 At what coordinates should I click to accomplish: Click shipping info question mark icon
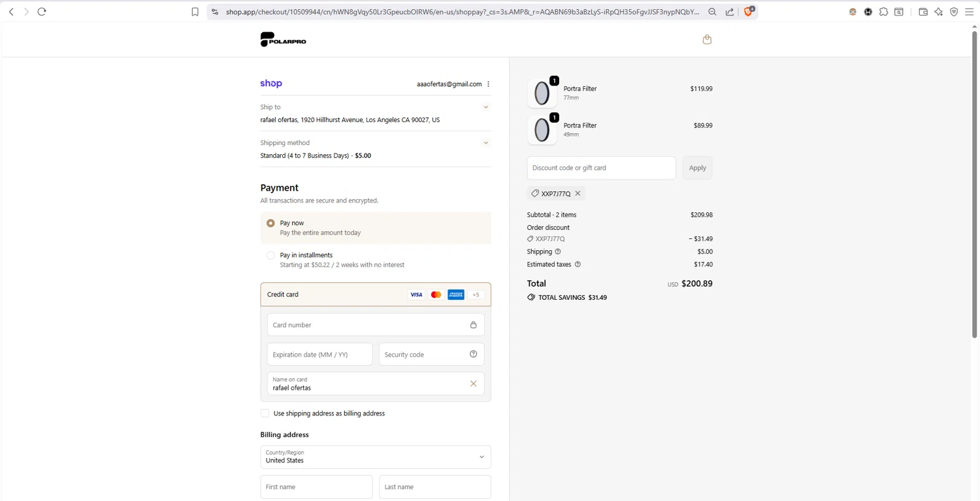click(558, 251)
